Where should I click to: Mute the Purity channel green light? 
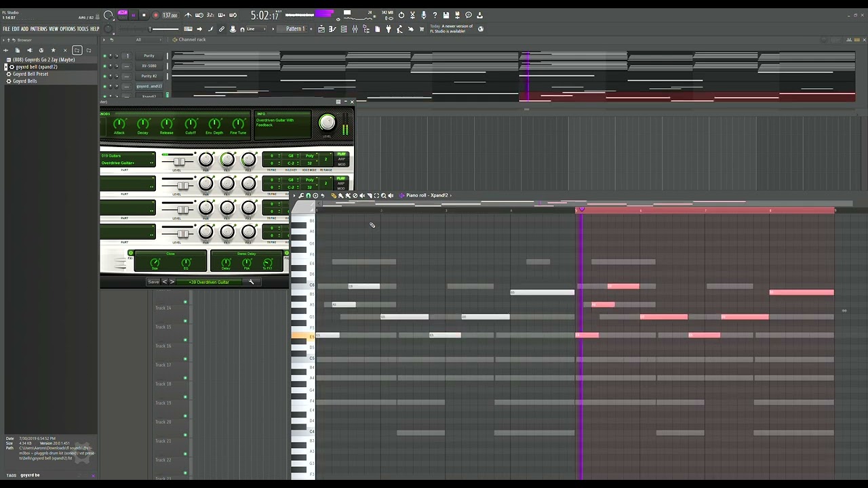pos(104,56)
